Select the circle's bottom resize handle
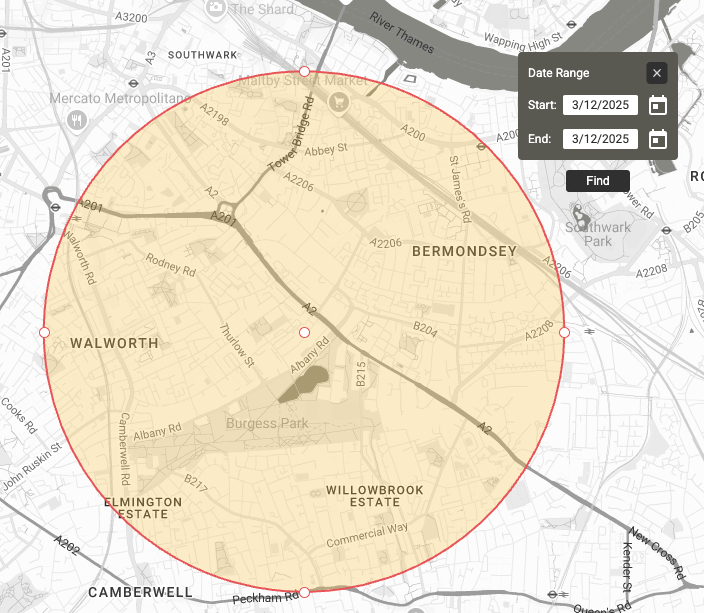The width and height of the screenshot is (704, 613). [x=305, y=592]
